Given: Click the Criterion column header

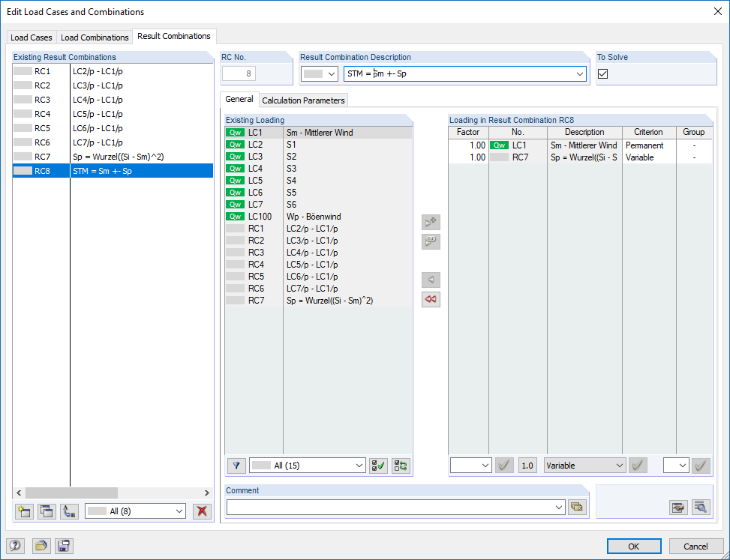Looking at the screenshot, I should click(x=648, y=132).
